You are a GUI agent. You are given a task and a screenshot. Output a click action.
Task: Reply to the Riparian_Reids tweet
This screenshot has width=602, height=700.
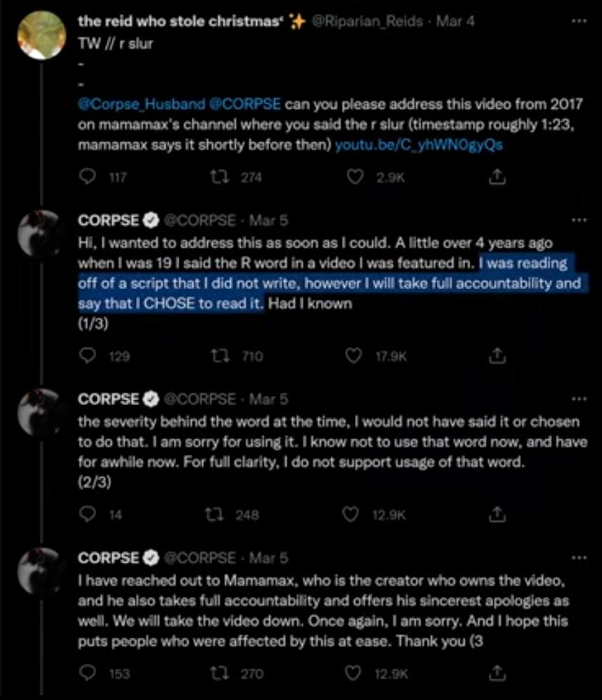click(87, 177)
